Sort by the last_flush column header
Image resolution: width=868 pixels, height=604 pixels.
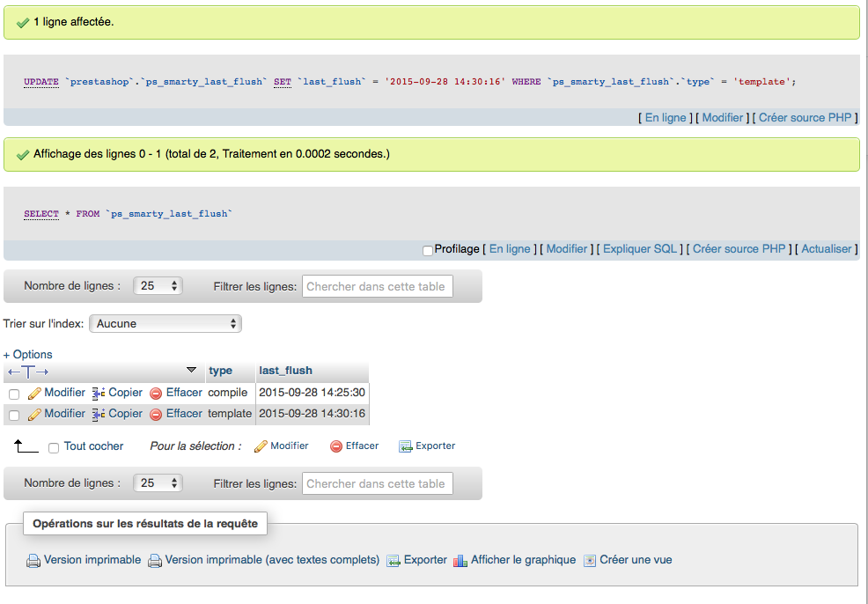285,371
